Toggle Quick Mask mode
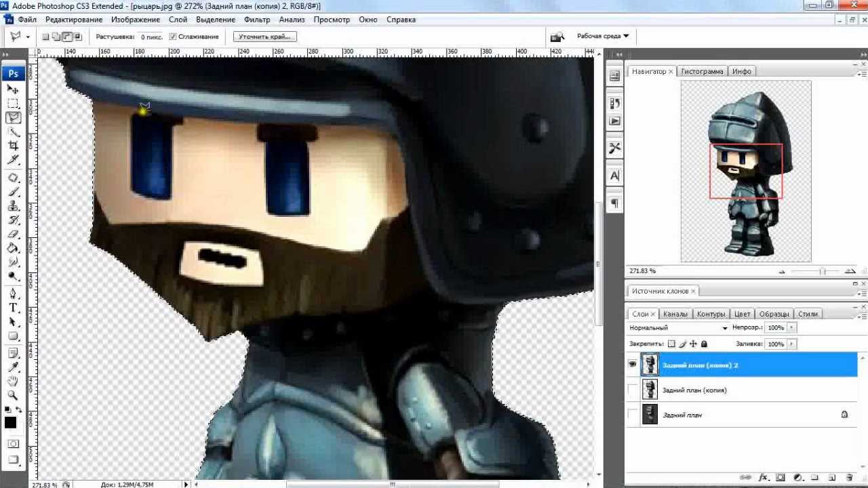 (13, 445)
